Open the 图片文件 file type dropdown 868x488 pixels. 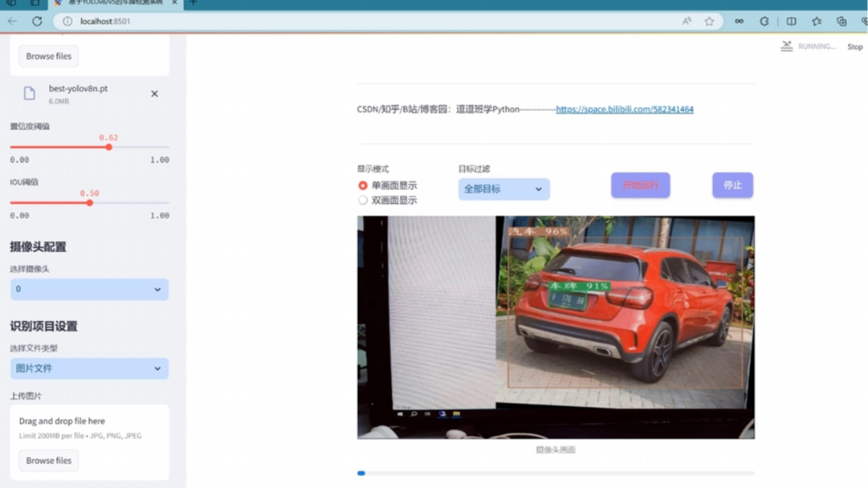[89, 368]
